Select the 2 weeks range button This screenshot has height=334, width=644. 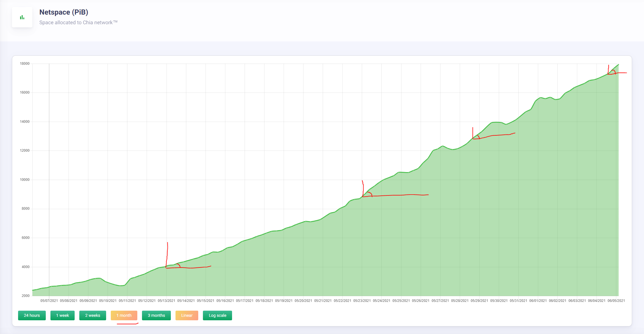point(93,315)
